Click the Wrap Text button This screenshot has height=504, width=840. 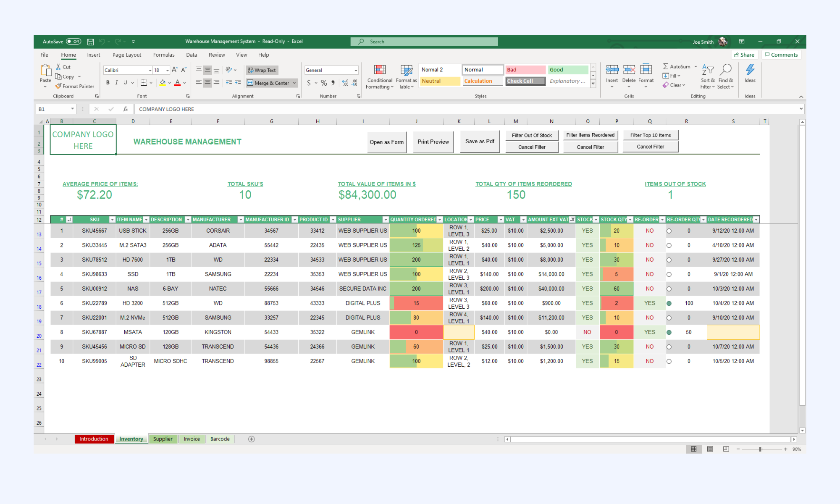coord(262,70)
